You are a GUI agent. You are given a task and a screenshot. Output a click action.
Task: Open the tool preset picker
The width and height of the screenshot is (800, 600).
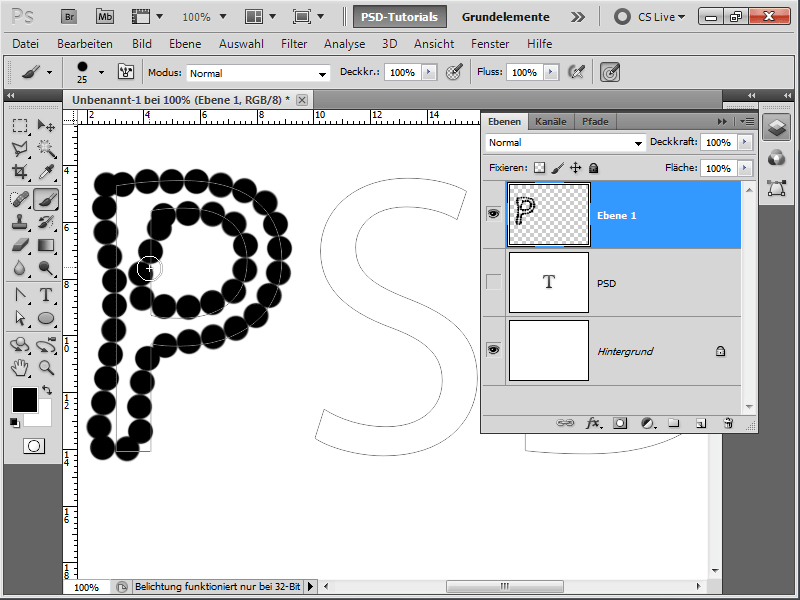pos(49,72)
